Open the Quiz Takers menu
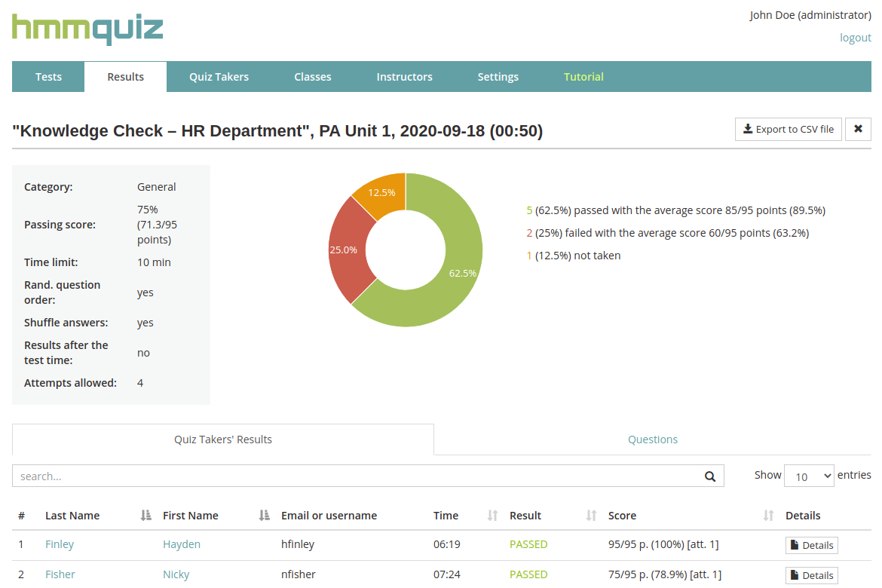This screenshot has height=588, width=882. pyautogui.click(x=219, y=77)
